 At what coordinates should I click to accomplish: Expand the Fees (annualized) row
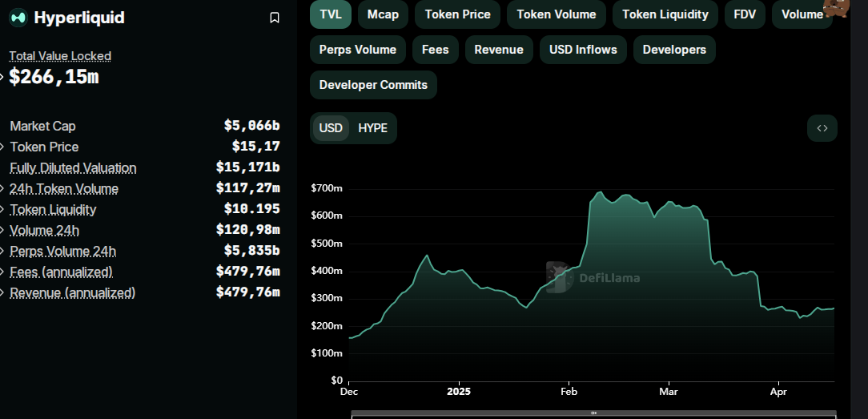[x=2, y=272]
